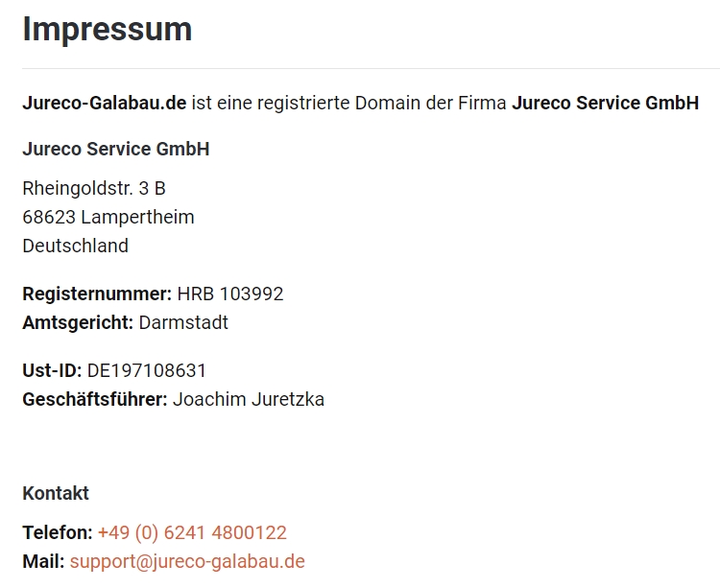Click the Darmstadt court name
720x588 pixels.
[x=183, y=323]
